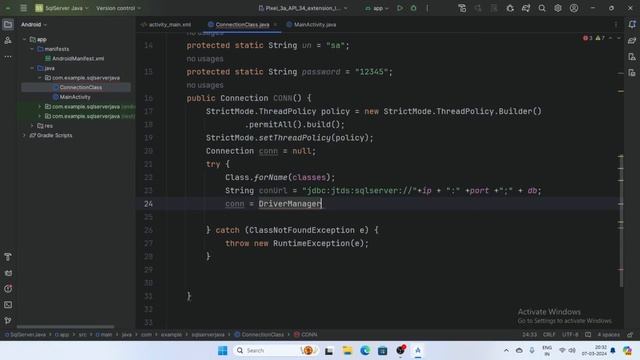Open File Explorer from taskbar
Screen dimensions: 640x360
[x=347, y=350]
